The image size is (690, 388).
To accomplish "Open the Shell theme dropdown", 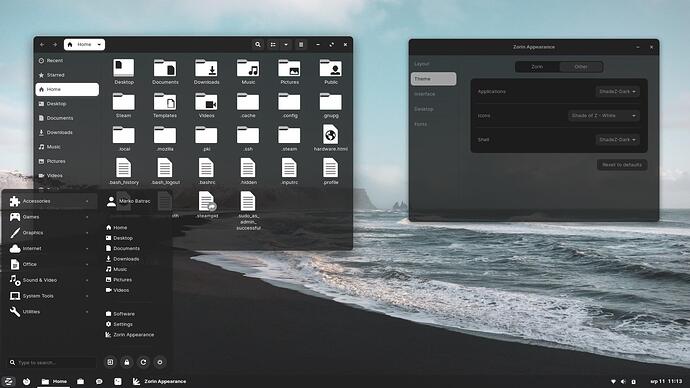I will [x=617, y=139].
